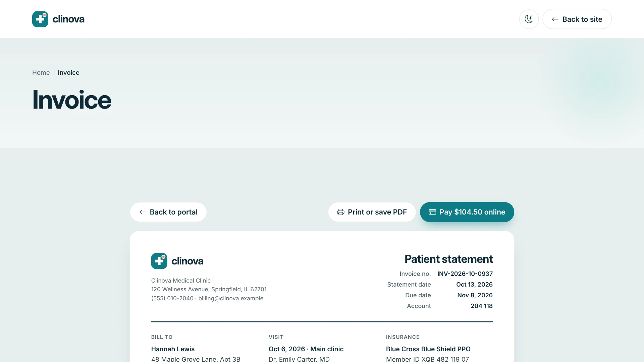This screenshot has height=362, width=644.
Task: Click the INSURANCE section label
Action: coord(402,337)
